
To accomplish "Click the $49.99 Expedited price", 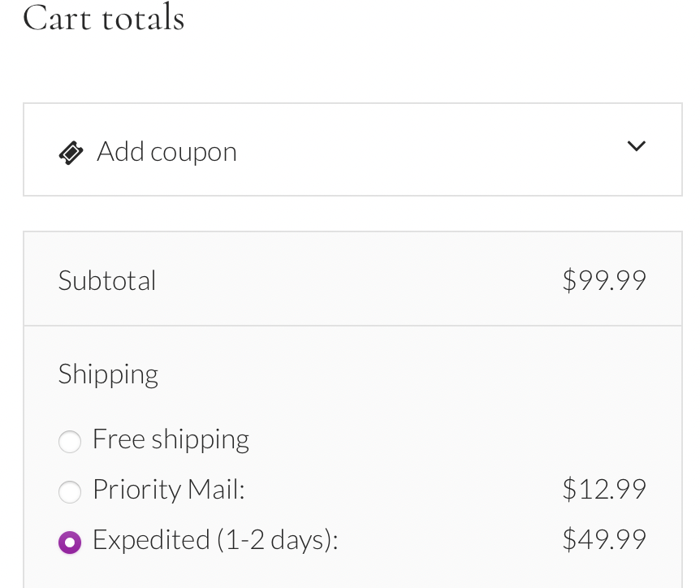I will click(x=603, y=540).
